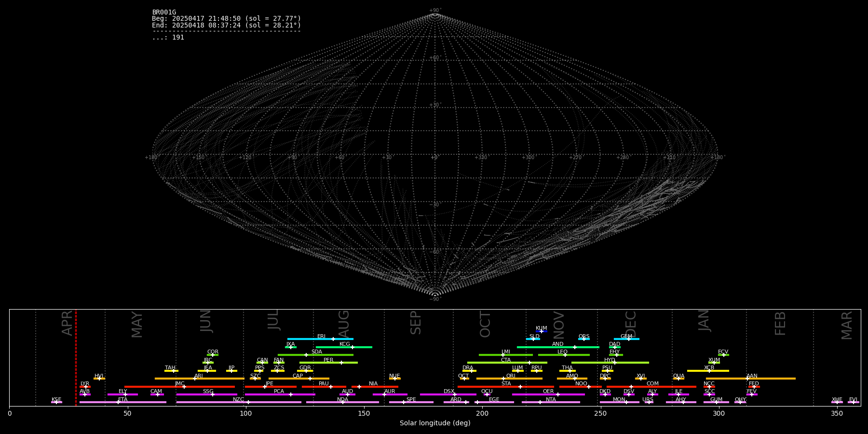Click the NUE shower label
This screenshot has height=434, width=868.
(394, 376)
